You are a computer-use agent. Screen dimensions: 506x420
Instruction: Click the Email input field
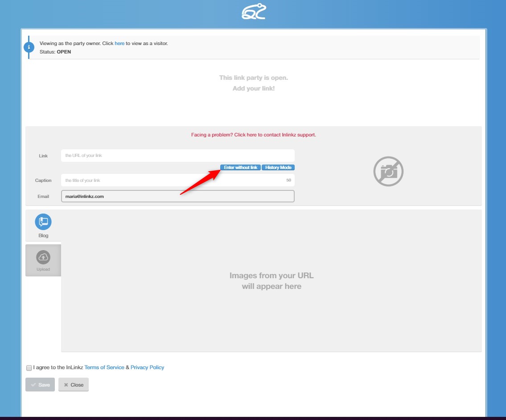[x=178, y=196]
